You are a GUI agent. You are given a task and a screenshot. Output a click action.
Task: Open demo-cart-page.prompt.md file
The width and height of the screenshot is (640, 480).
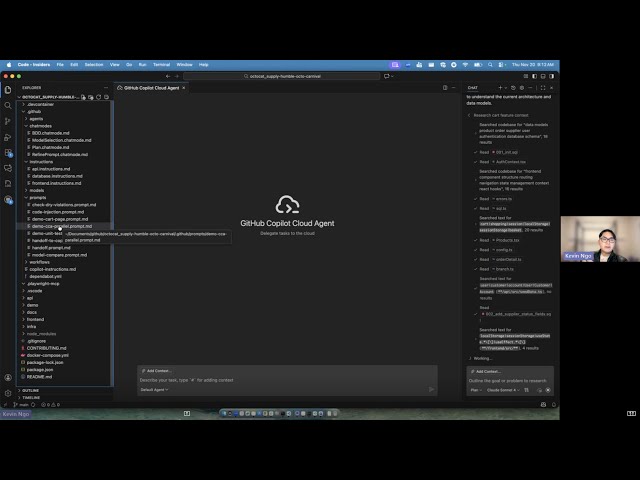(x=60, y=219)
